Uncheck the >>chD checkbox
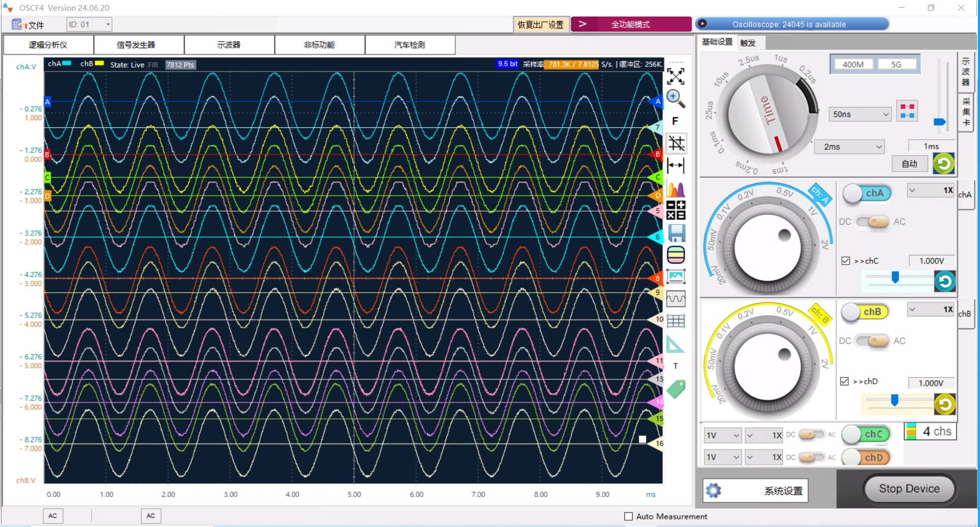This screenshot has width=980, height=527. (x=845, y=381)
